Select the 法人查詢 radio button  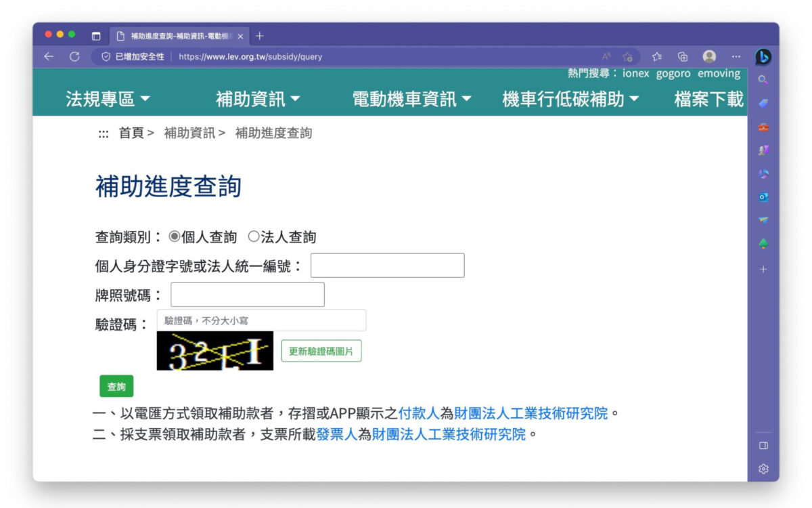[254, 237]
